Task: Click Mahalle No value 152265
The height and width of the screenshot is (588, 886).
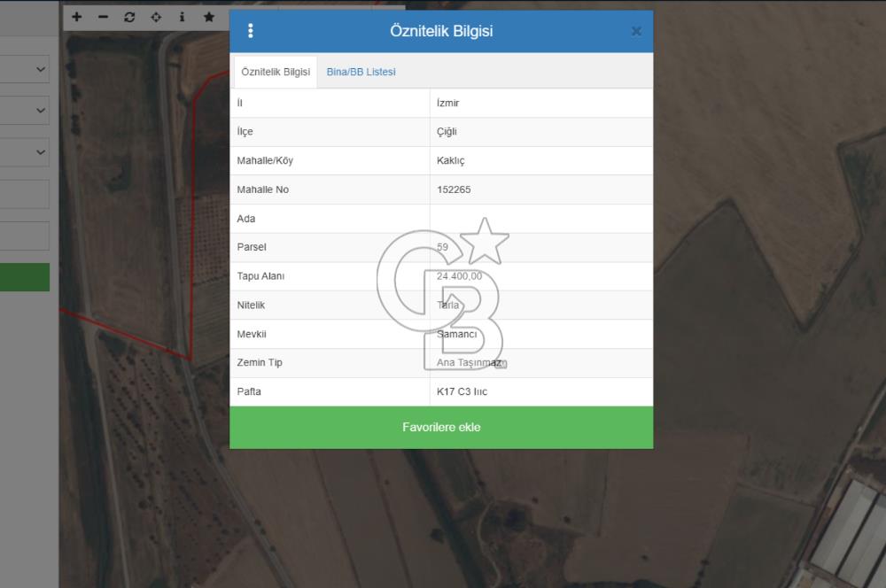Action: click(454, 190)
